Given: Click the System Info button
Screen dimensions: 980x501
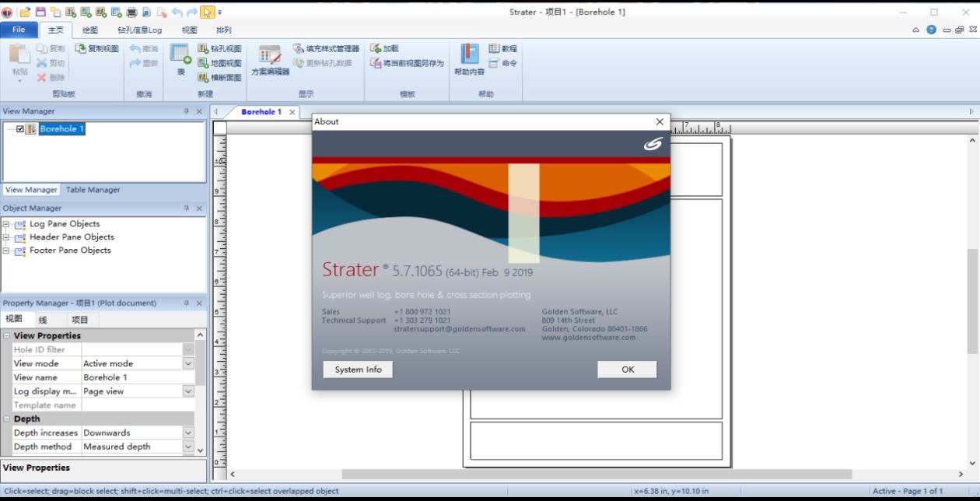Looking at the screenshot, I should point(358,370).
